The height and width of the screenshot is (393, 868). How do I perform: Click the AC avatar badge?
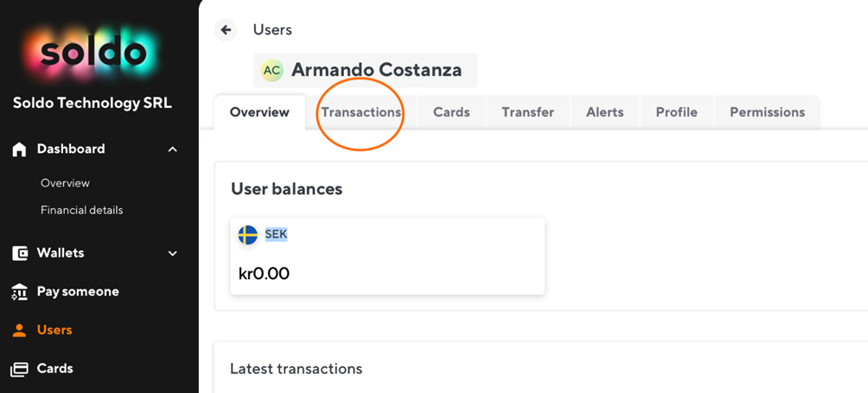[271, 70]
